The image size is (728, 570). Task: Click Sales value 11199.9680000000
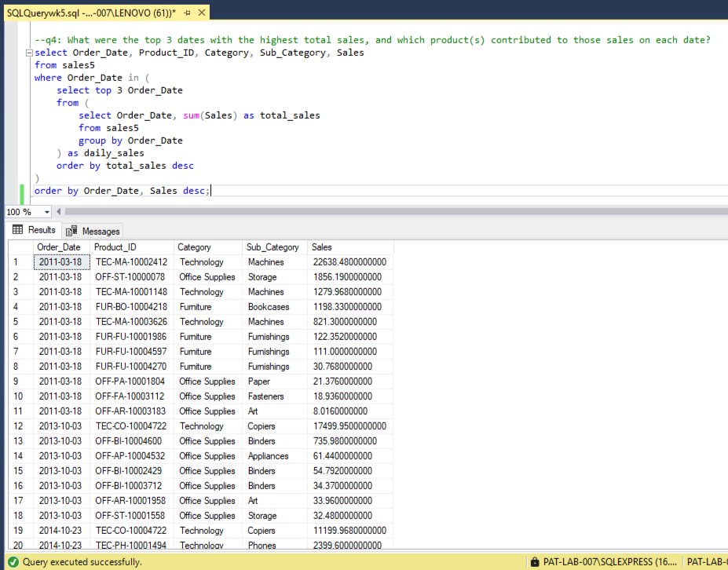pos(350,530)
